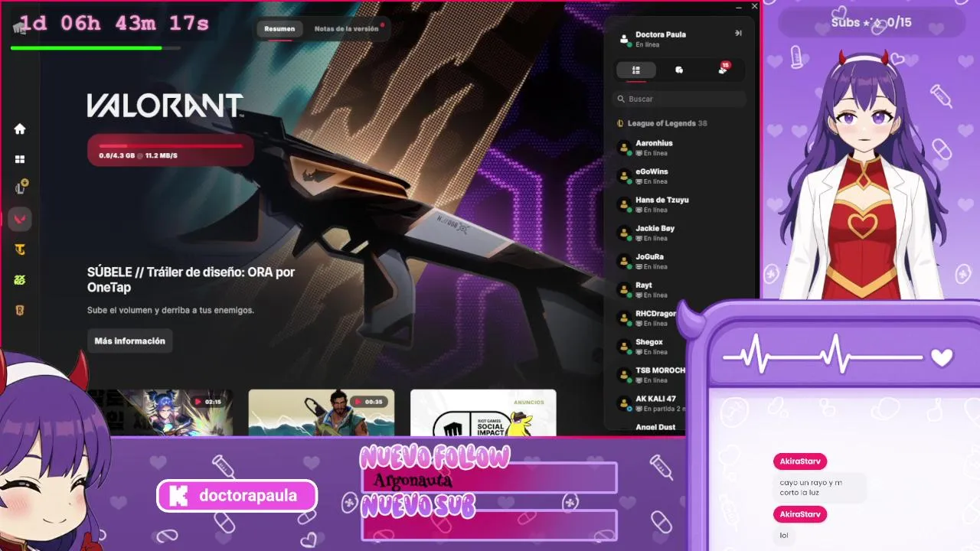Click Aaronhius's avatar icon

(625, 148)
